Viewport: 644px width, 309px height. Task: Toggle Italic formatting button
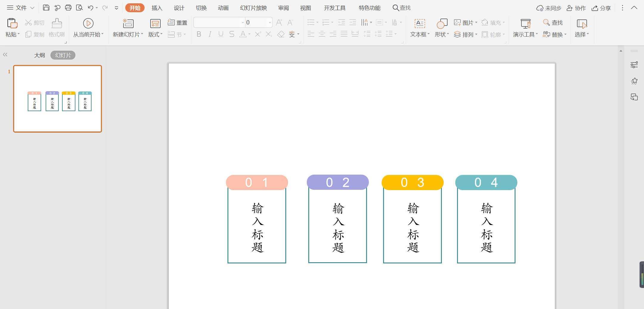[210, 34]
